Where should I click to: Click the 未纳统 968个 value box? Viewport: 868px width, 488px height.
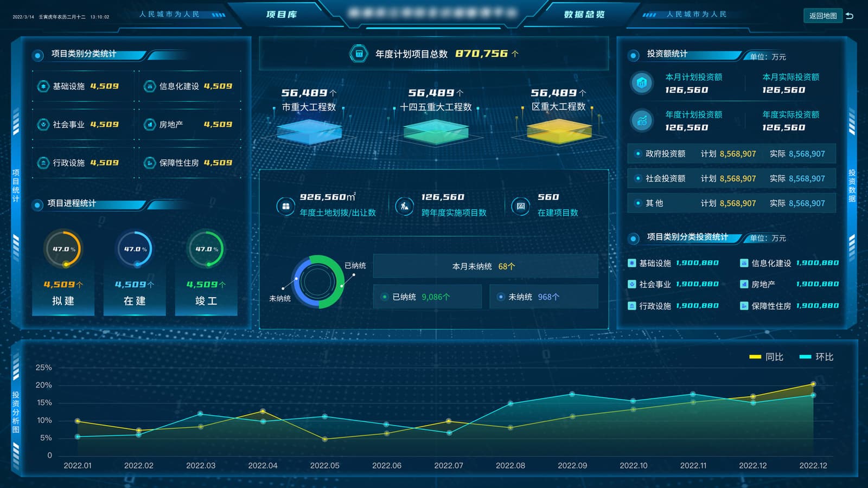click(x=544, y=297)
